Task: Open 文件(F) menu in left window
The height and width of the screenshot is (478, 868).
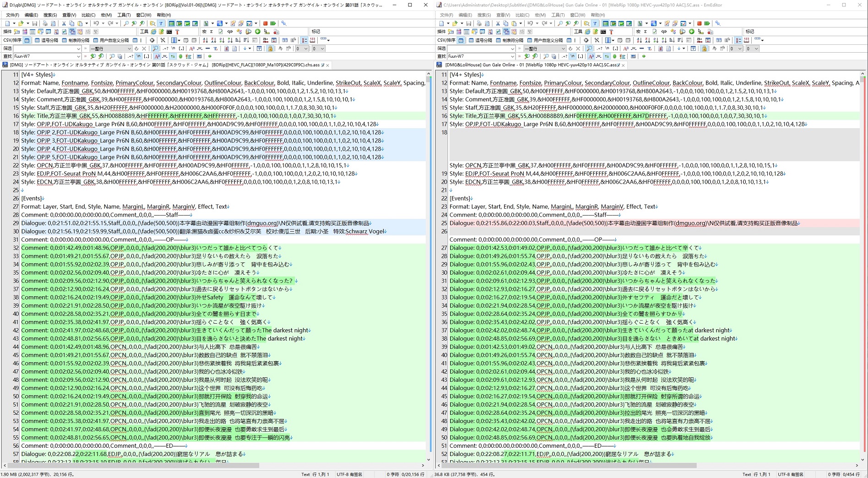Action: 12,15
